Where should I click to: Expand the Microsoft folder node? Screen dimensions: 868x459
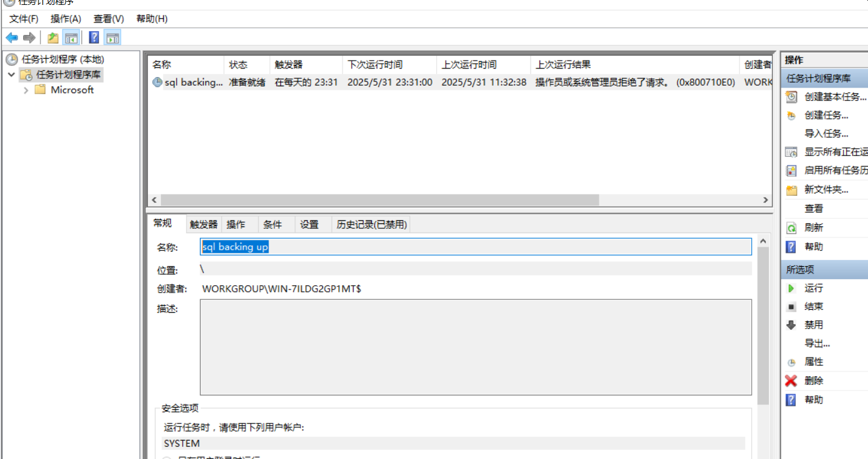25,89
